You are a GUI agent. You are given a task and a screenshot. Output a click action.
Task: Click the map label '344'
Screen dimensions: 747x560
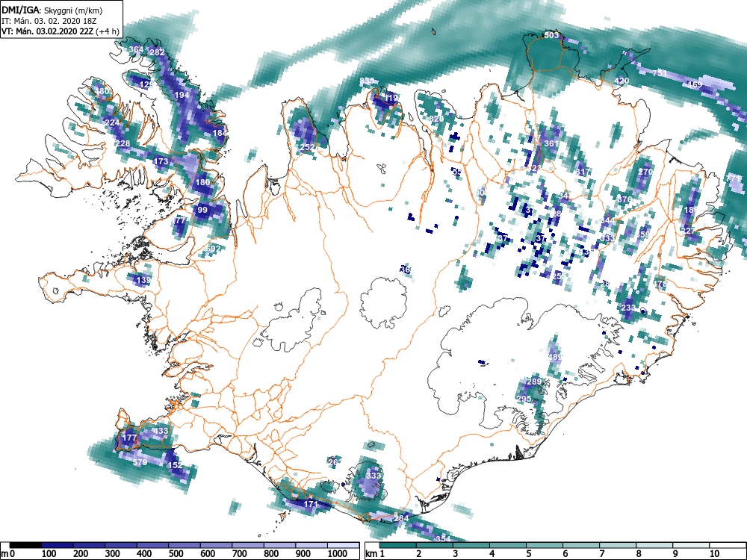(607, 220)
